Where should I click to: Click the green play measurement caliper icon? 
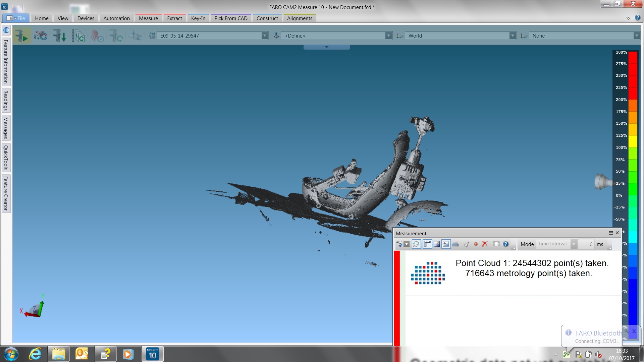click(22, 36)
